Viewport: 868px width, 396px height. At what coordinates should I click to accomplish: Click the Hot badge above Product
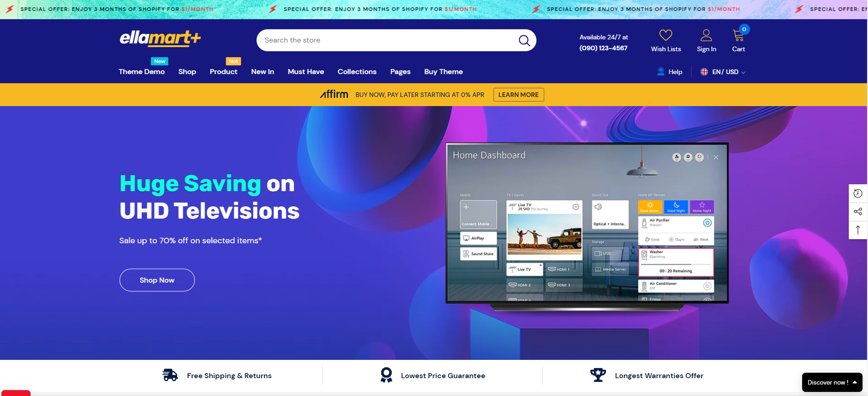pos(233,61)
